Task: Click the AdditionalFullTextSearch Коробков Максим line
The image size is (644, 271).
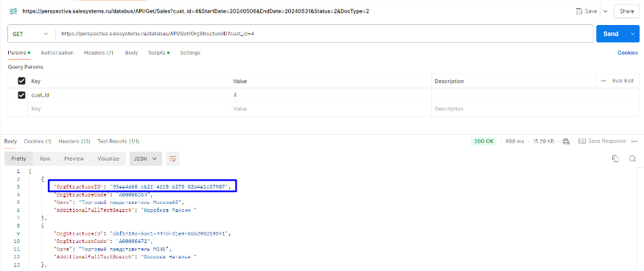Action: click(x=125, y=210)
